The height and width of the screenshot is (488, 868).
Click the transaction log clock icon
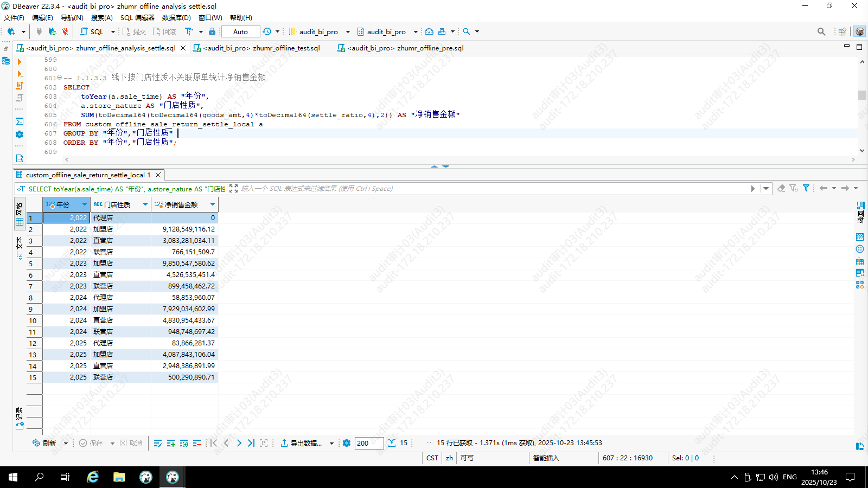(x=267, y=32)
